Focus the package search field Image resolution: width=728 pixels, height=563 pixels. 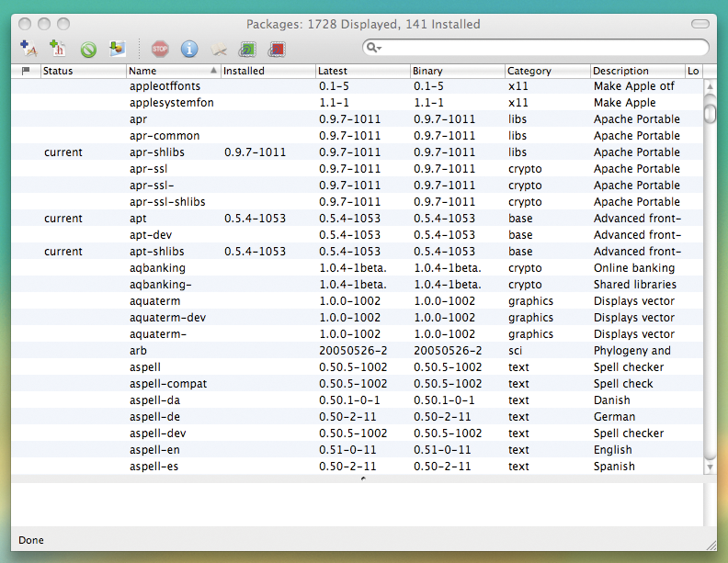[x=535, y=48]
